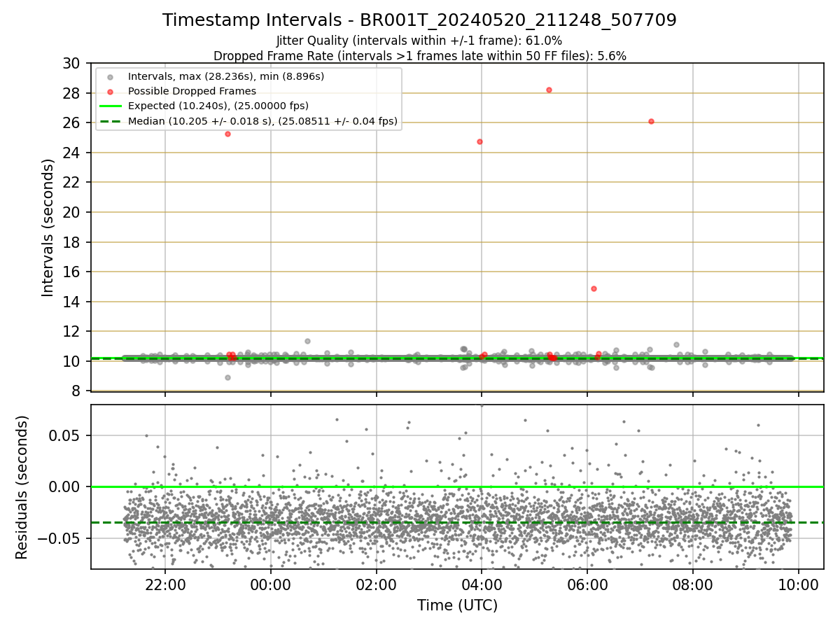Screen dimensions: 840x630
Task: Click the gray minimum point at 8.9 seconds
Action: click(x=227, y=377)
